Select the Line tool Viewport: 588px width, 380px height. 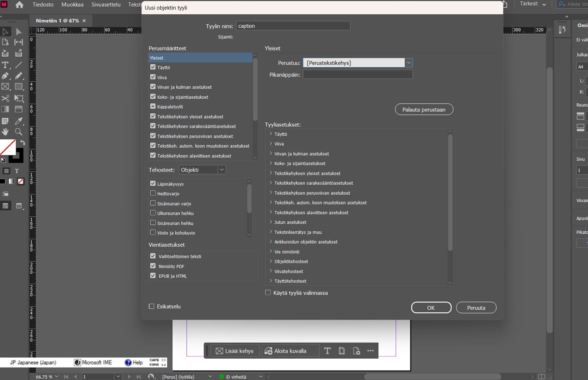[x=19, y=65]
